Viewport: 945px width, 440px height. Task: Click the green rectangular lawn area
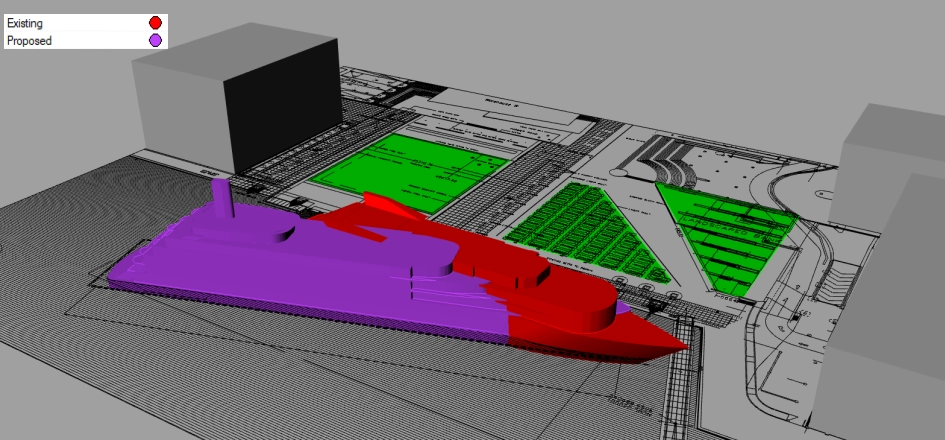click(410, 172)
